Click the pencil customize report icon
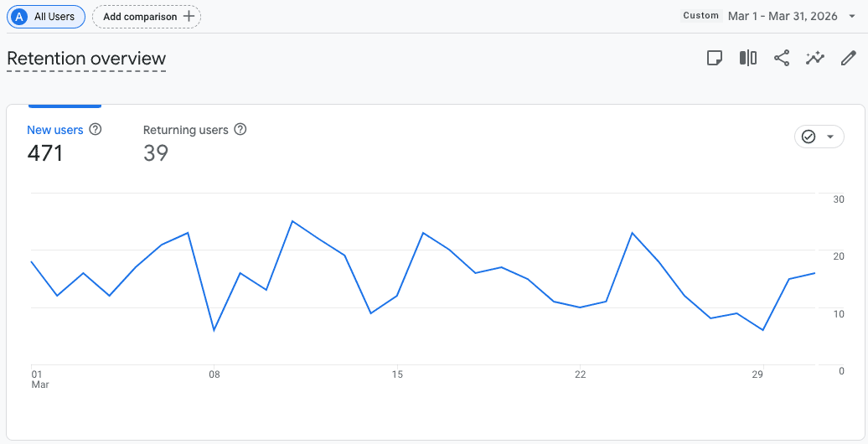Image resolution: width=868 pixels, height=444 pixels. (848, 59)
